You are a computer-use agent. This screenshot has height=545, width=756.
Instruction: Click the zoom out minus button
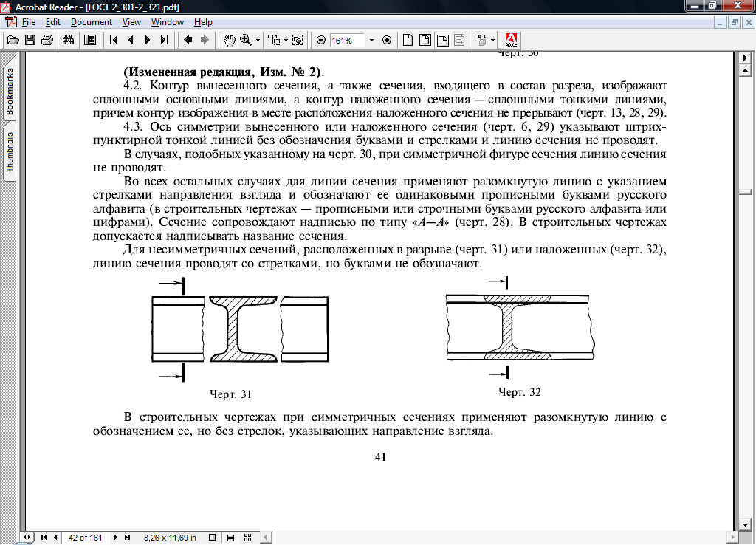pyautogui.click(x=321, y=40)
